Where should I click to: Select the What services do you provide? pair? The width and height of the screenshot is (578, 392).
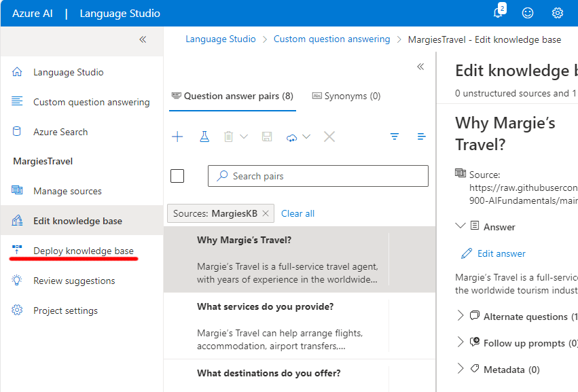(x=300, y=326)
